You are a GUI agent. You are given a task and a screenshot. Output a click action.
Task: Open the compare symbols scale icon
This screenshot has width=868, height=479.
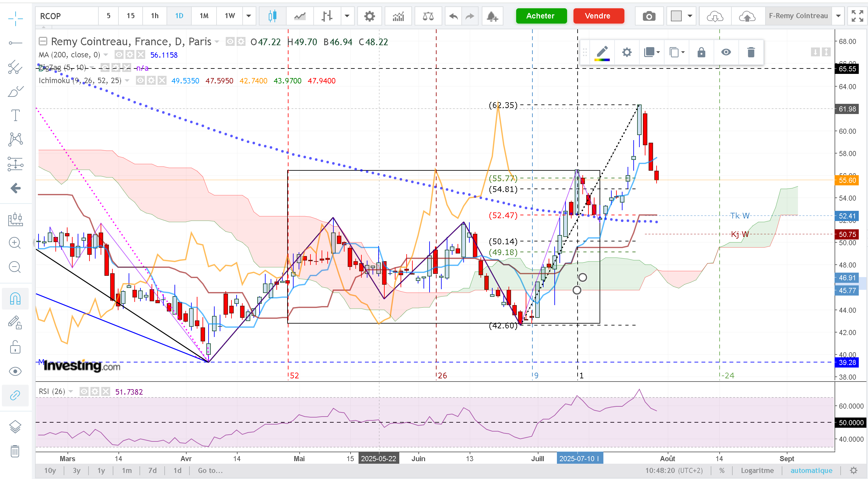428,16
